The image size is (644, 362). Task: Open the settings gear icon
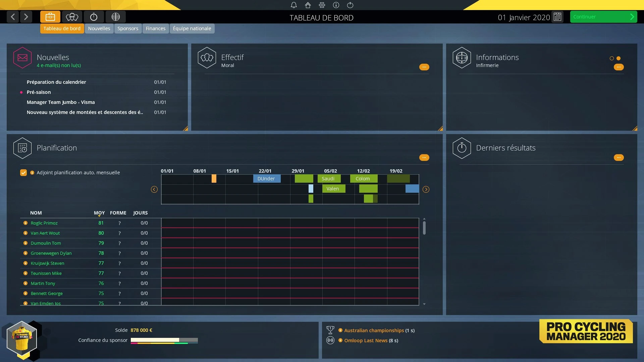click(x=322, y=5)
